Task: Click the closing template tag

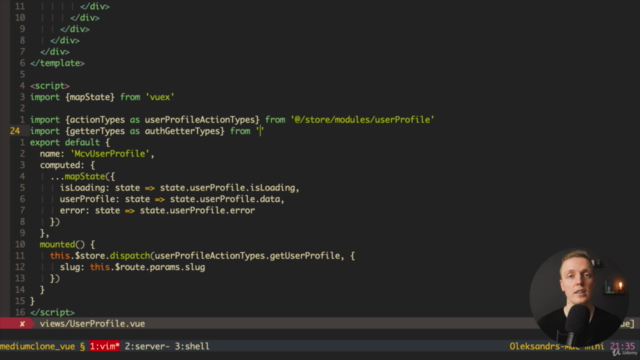Action: coord(57,63)
